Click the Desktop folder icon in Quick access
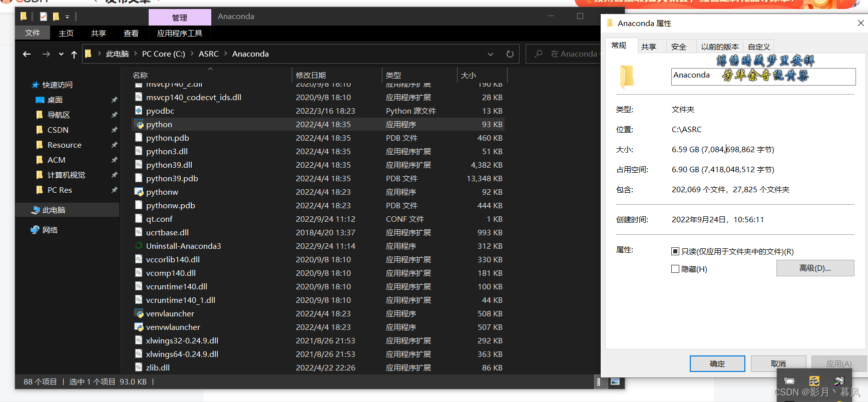Viewport: 868px width, 402px height. click(40, 100)
